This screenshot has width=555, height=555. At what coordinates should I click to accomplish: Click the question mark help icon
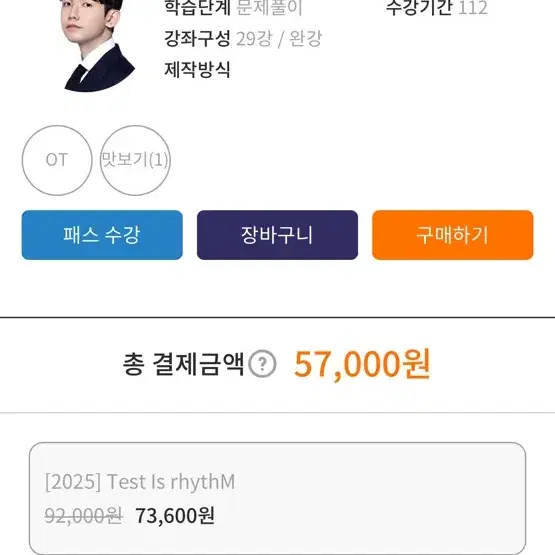click(x=262, y=364)
